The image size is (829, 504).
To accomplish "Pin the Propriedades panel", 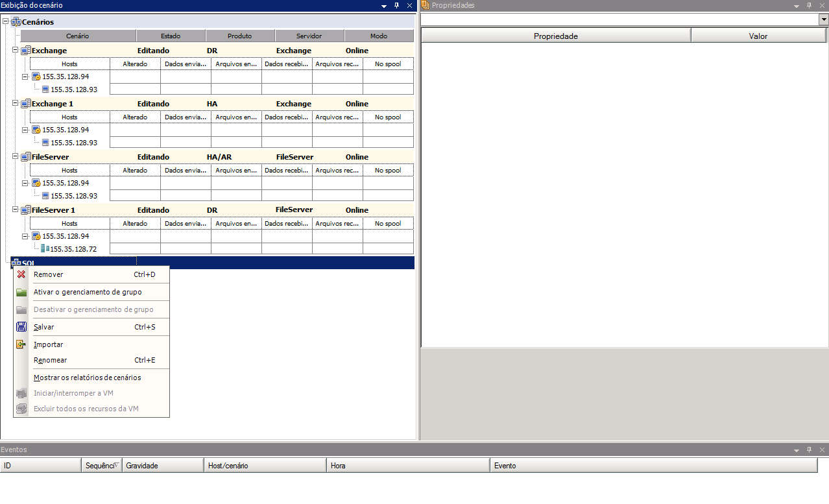I will click(x=809, y=5).
